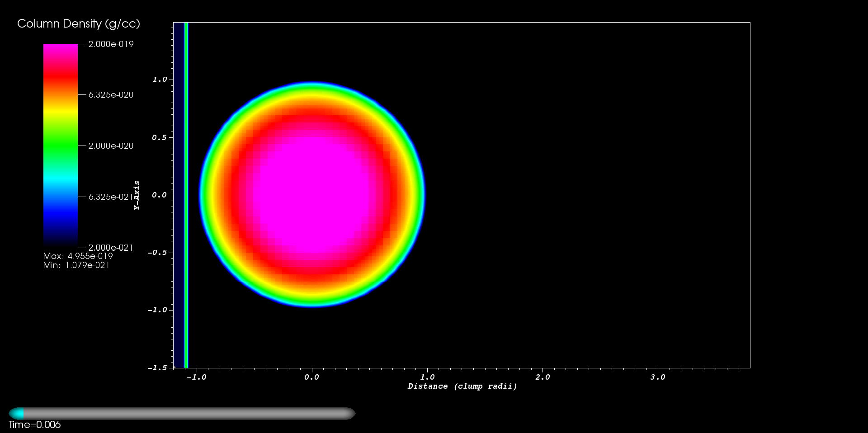This screenshot has height=433, width=868.
Task: Click the x-axis tick label '1.0'
Action: point(427,377)
